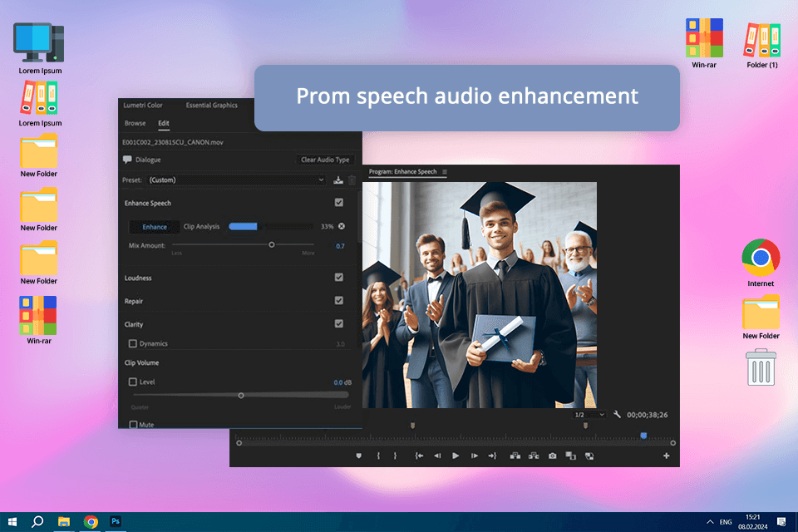Open the Photoshop icon in the taskbar

(116, 521)
